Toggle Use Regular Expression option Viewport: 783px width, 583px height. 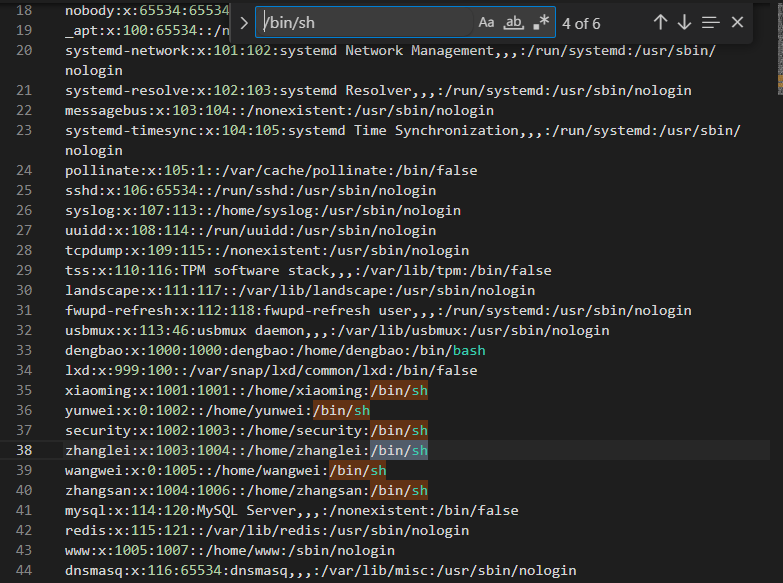point(541,22)
